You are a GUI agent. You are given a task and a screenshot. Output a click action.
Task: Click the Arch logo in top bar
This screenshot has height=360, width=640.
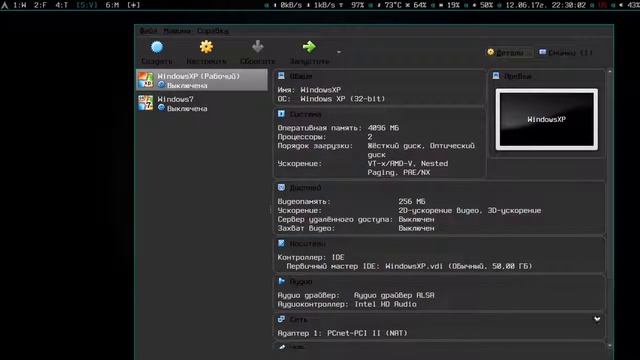click(4, 5)
